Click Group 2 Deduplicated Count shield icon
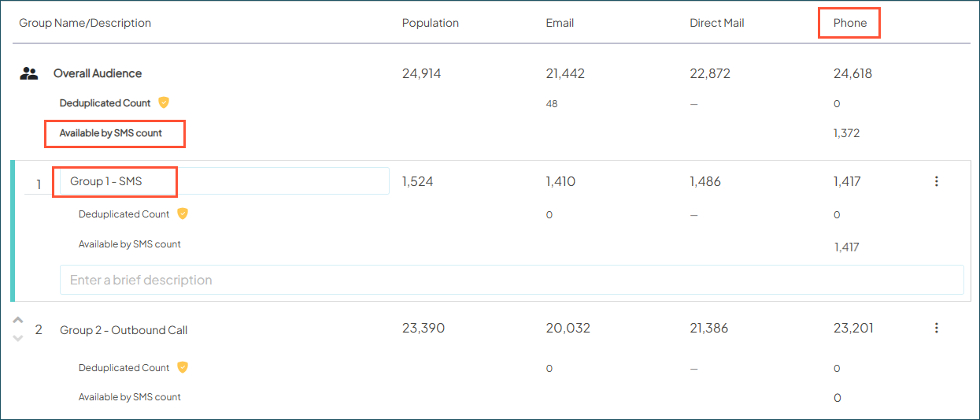 coord(183,367)
